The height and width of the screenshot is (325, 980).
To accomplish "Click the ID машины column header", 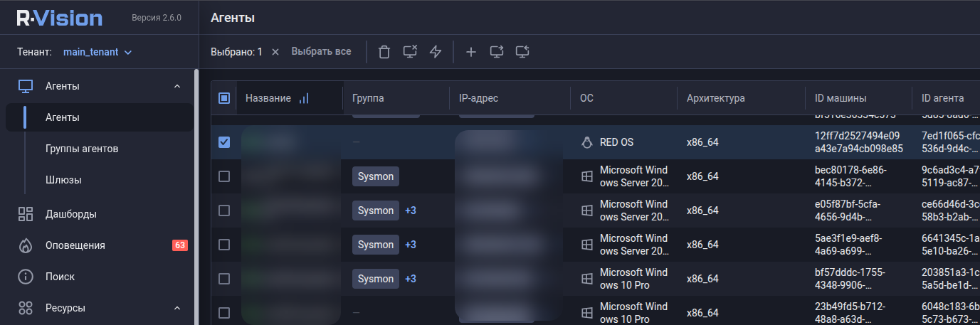I will (841, 98).
